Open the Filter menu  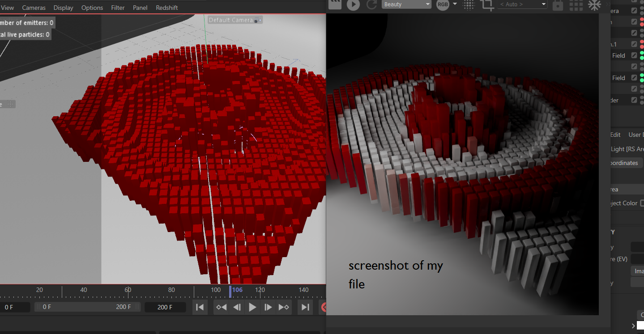pyautogui.click(x=118, y=8)
